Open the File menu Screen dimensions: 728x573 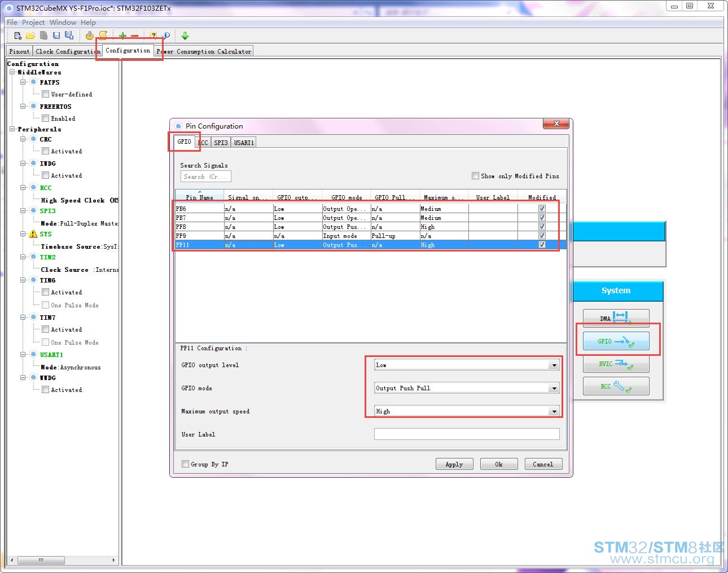12,23
